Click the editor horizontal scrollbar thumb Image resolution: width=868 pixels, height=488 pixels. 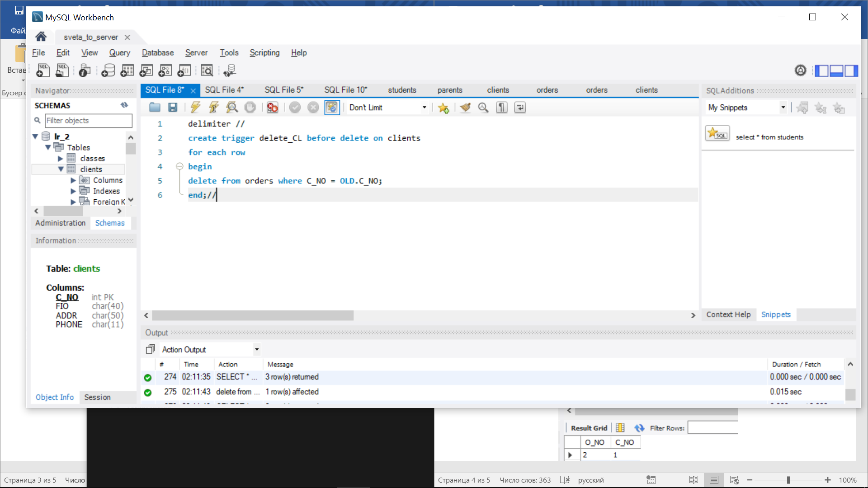[x=253, y=315]
